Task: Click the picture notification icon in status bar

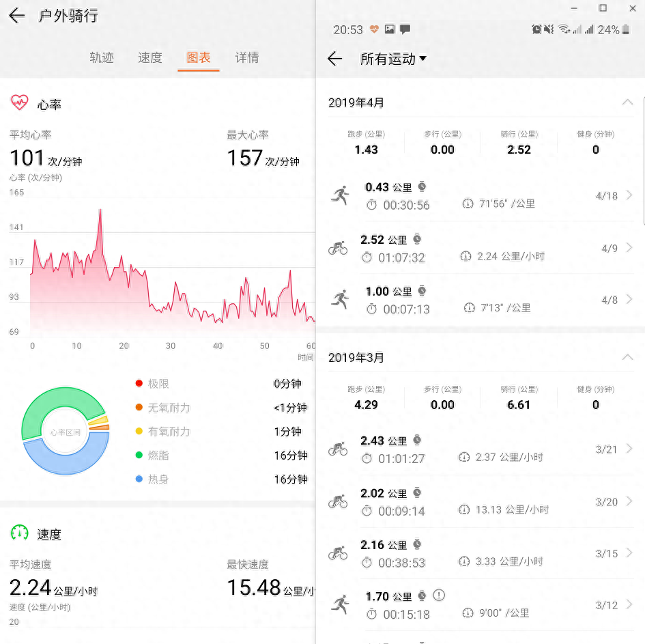Action: tap(390, 29)
